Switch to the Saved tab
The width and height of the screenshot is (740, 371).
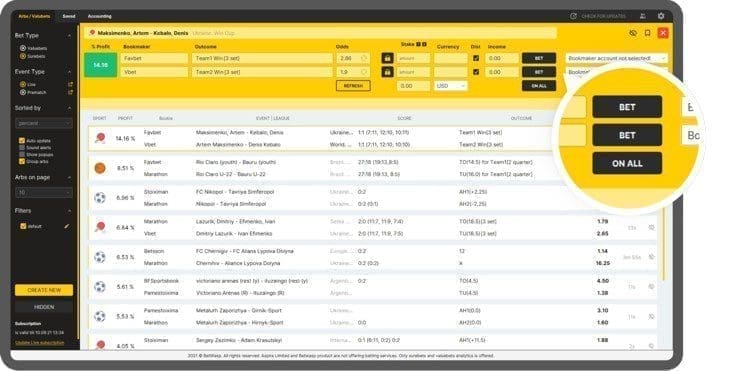pyautogui.click(x=69, y=16)
